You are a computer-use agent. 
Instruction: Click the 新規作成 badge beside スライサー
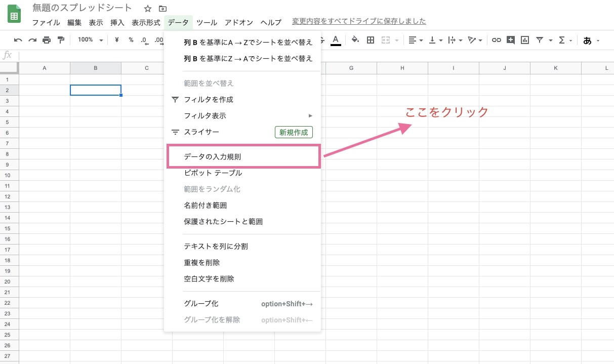[x=294, y=132]
